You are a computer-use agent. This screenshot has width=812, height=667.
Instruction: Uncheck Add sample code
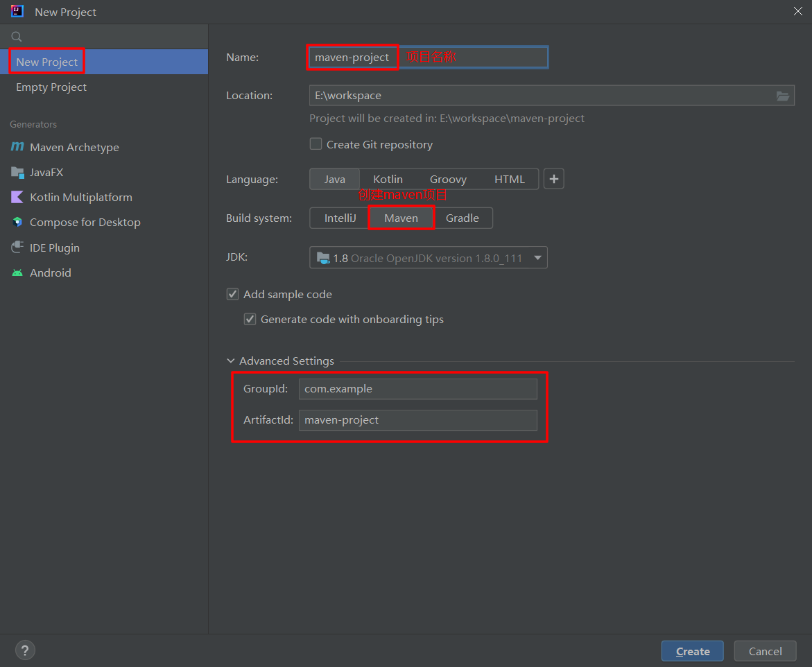point(232,294)
